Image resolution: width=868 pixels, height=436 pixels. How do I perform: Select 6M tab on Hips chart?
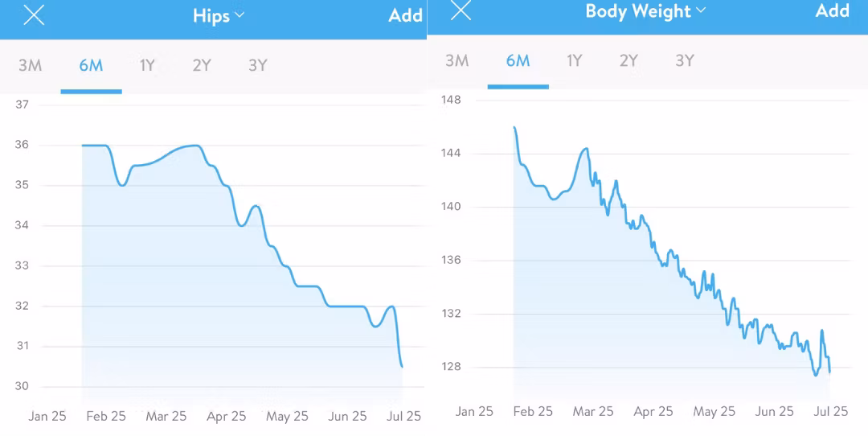click(91, 65)
